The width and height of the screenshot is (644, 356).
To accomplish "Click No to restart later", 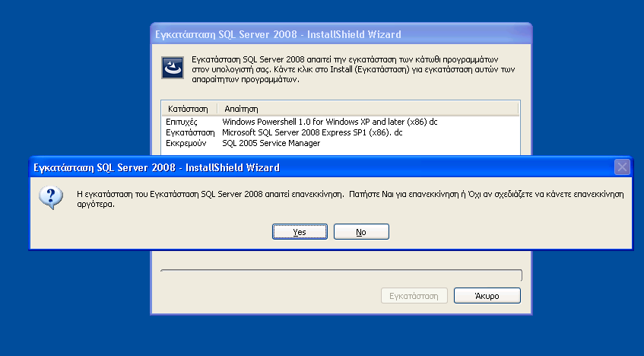I will point(361,232).
